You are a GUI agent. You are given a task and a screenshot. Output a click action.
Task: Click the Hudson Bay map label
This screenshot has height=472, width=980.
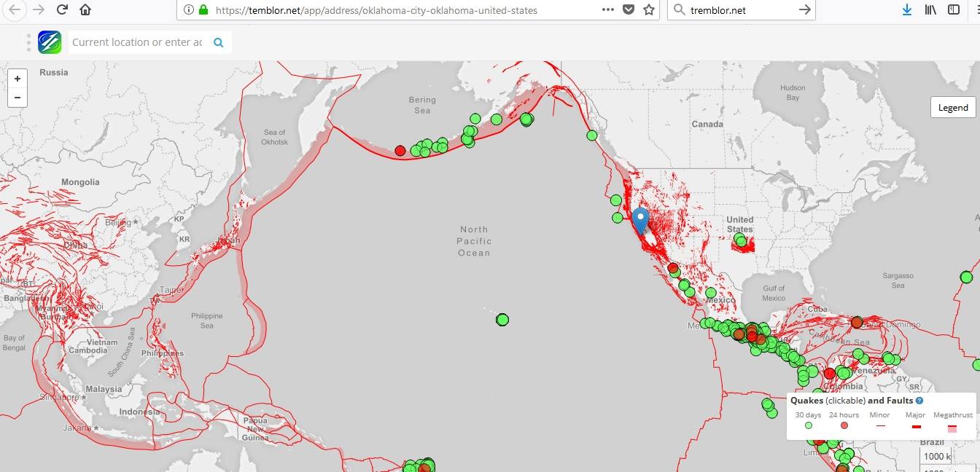coord(793,93)
